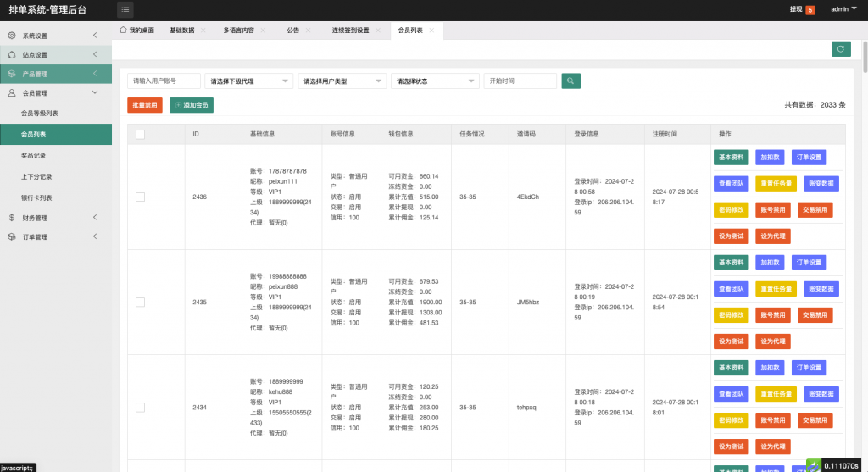
Task: Check the checkbox for member ID 2436
Action: point(140,197)
